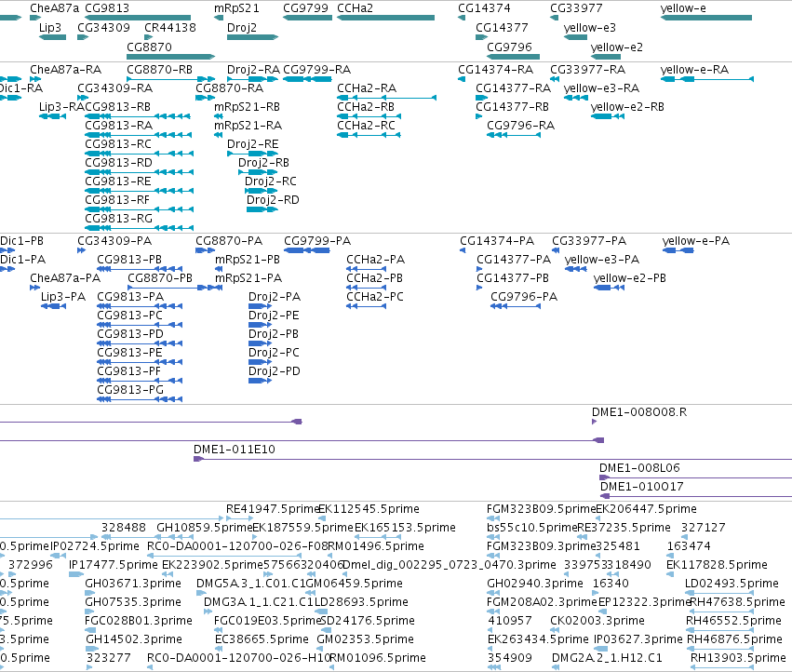The image size is (792, 672).
Task: Click the CG8870 gene's teal arrow bar
Action: (170, 57)
